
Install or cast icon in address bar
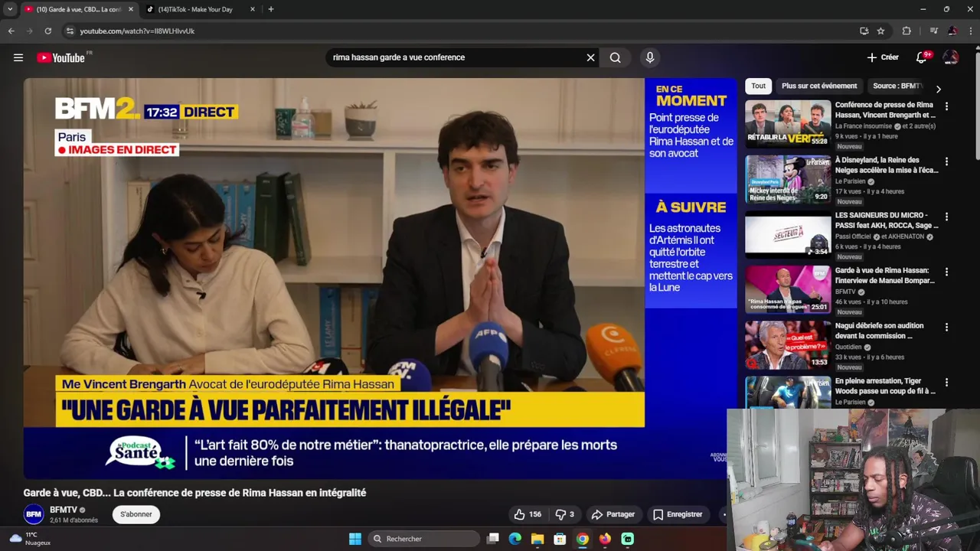click(x=864, y=31)
